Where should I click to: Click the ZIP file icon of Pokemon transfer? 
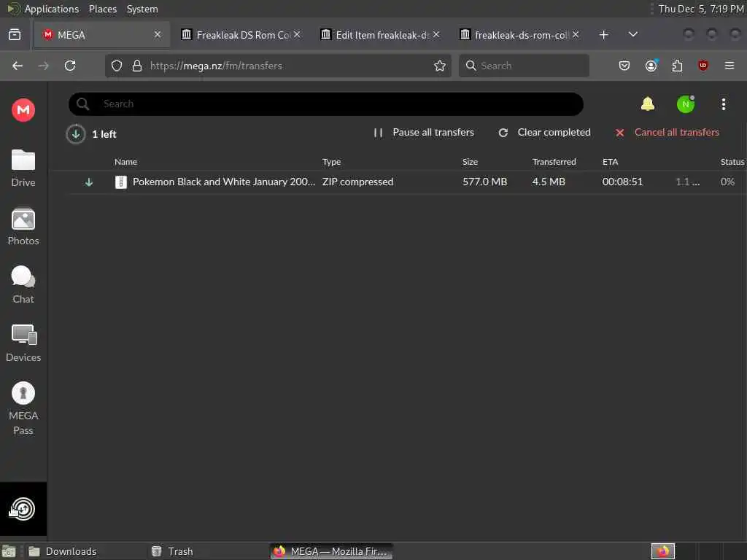coord(121,182)
